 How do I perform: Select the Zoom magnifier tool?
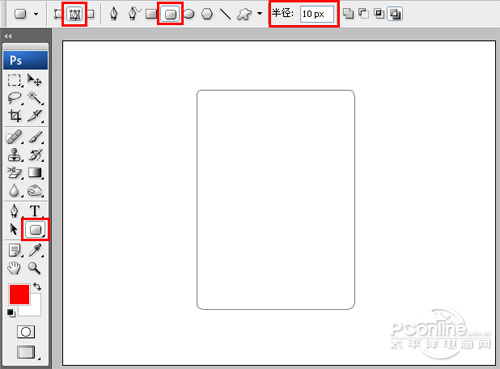34,268
